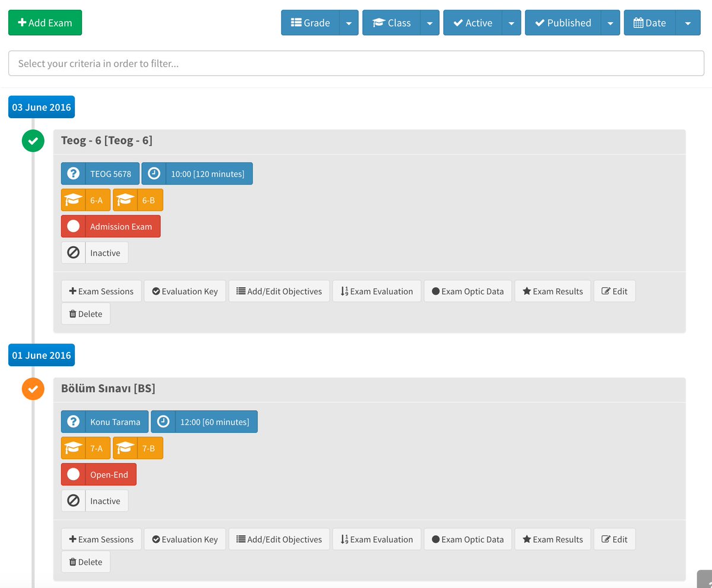Click the Bölüm Sınavı [BS] title
The image size is (712, 588).
click(x=108, y=389)
